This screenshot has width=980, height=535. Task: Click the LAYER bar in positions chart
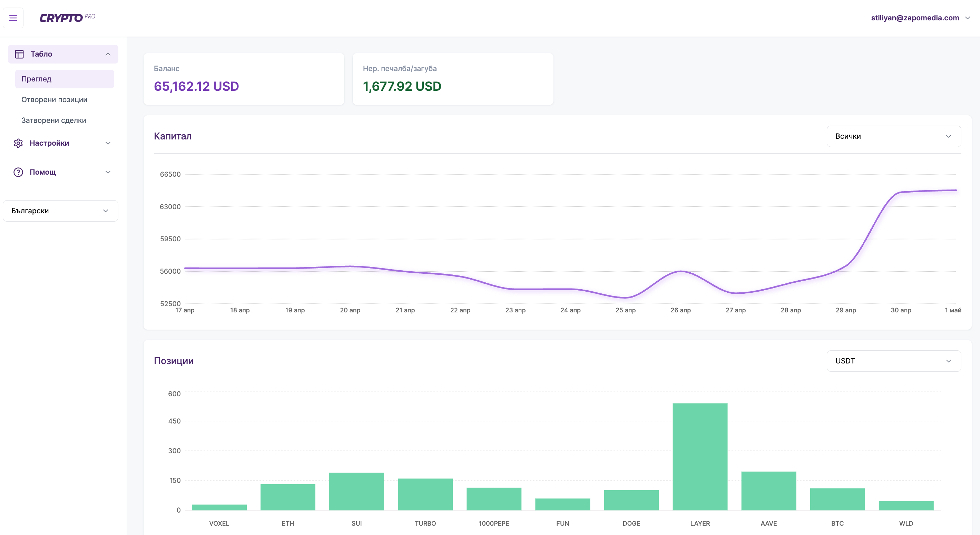[699, 457]
